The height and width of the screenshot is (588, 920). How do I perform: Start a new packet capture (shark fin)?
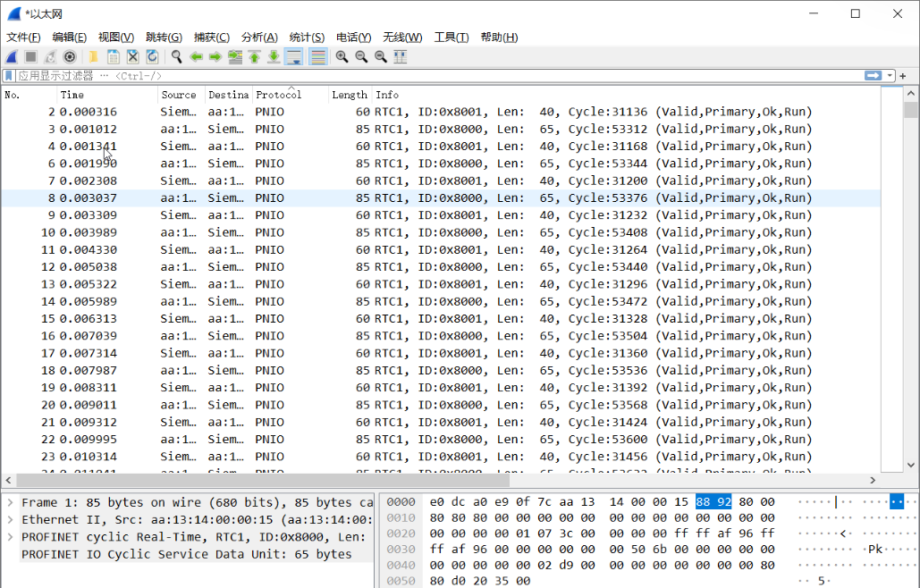[x=13, y=57]
